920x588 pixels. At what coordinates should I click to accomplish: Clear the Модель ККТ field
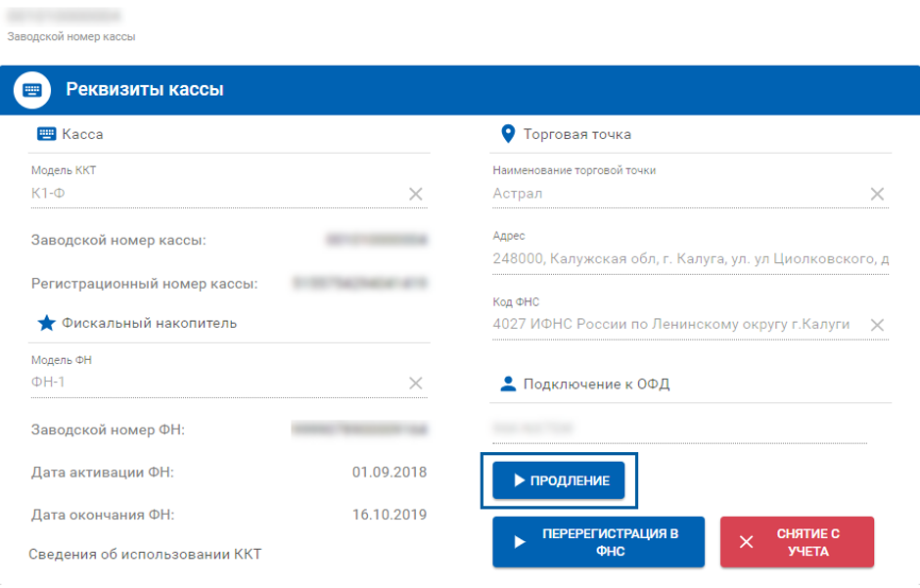[x=415, y=194]
